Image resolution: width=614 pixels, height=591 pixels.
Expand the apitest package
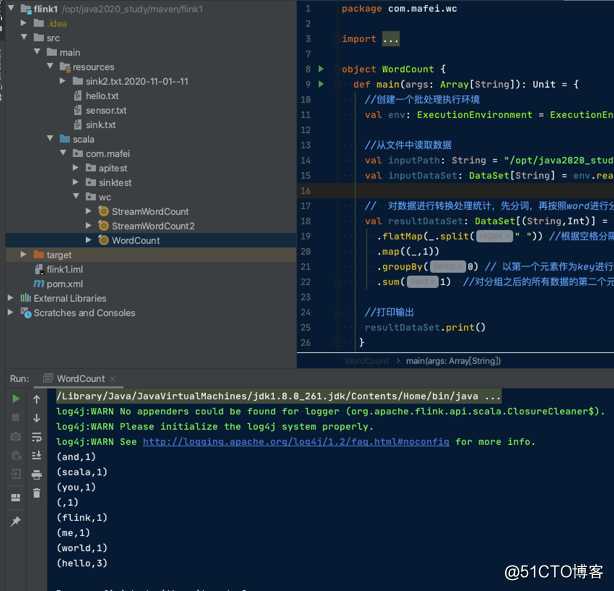(x=76, y=168)
